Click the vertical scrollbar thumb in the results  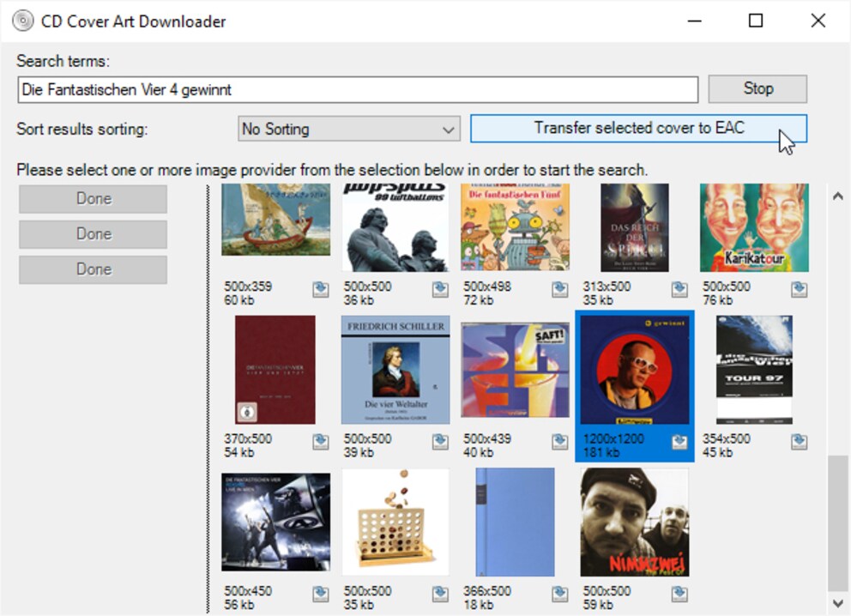(x=838, y=523)
